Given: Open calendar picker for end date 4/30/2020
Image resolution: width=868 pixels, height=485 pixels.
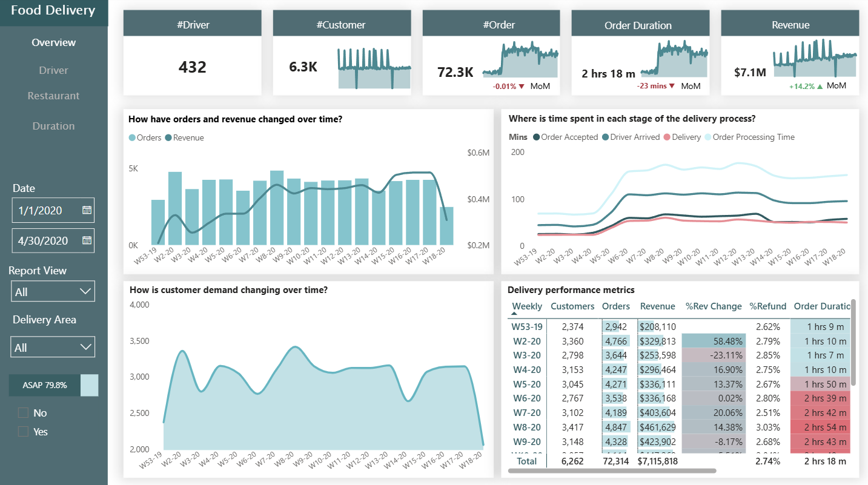Looking at the screenshot, I should tap(87, 240).
